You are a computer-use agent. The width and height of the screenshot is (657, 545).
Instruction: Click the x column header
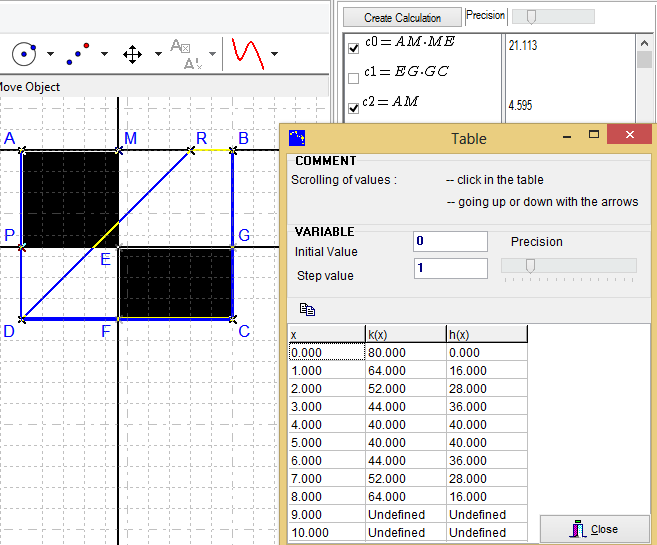point(327,334)
